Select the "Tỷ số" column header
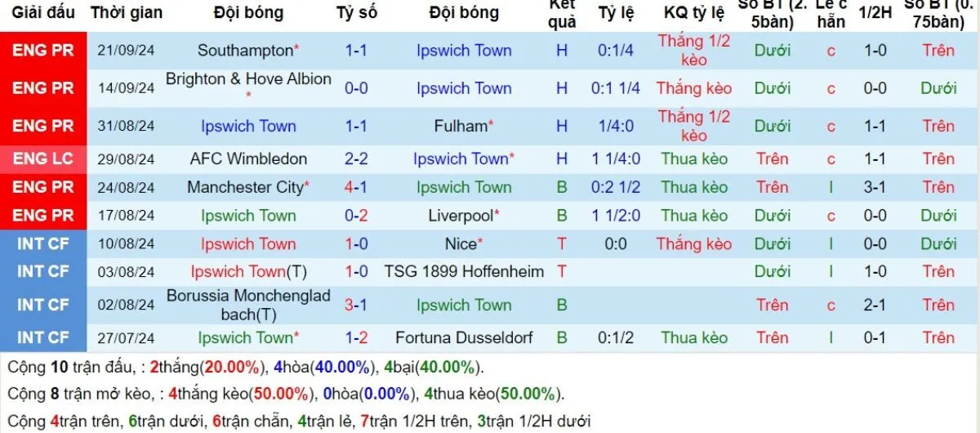The width and height of the screenshot is (980, 433). point(356,13)
